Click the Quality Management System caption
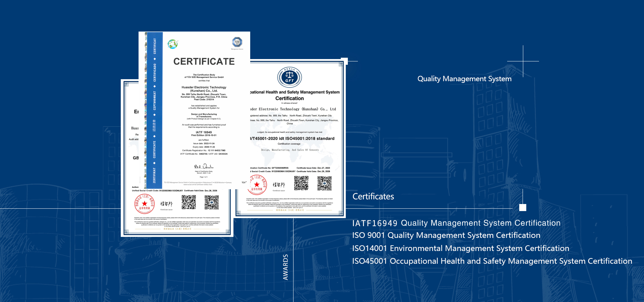 (464, 79)
